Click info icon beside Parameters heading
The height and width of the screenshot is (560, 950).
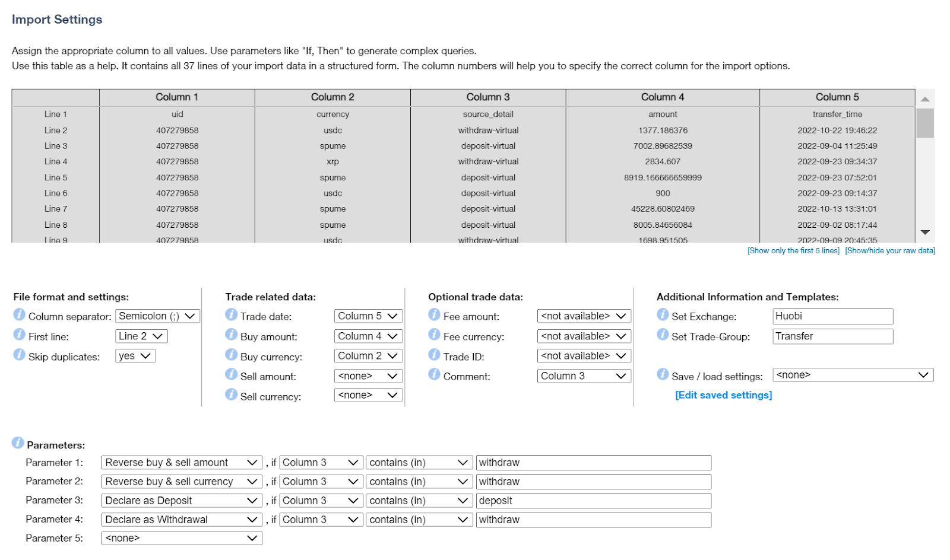coord(18,443)
